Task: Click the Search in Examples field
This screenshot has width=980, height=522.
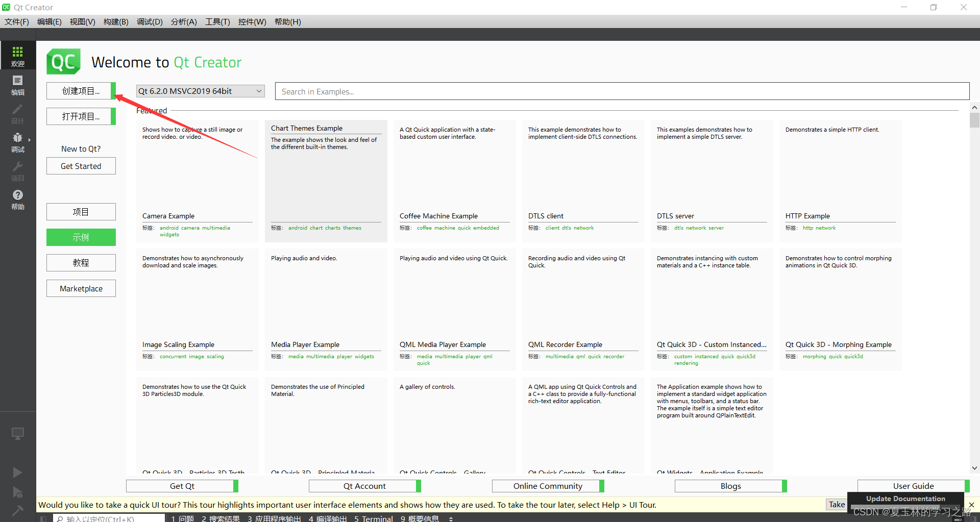Action: [x=622, y=91]
